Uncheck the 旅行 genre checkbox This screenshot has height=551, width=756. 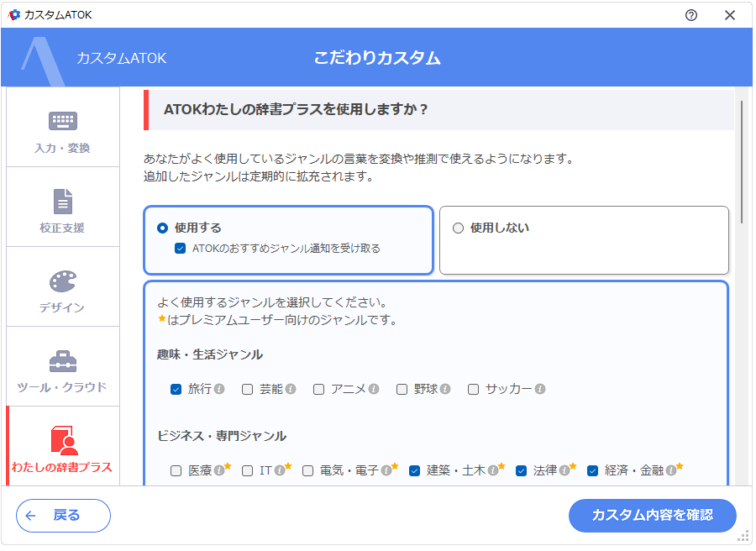point(176,389)
